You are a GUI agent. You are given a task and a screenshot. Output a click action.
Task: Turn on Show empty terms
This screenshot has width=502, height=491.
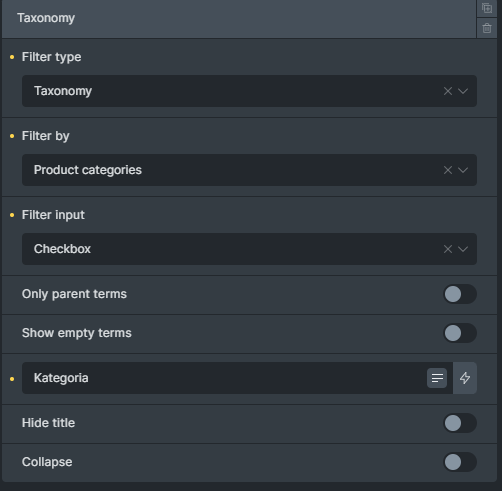(460, 333)
